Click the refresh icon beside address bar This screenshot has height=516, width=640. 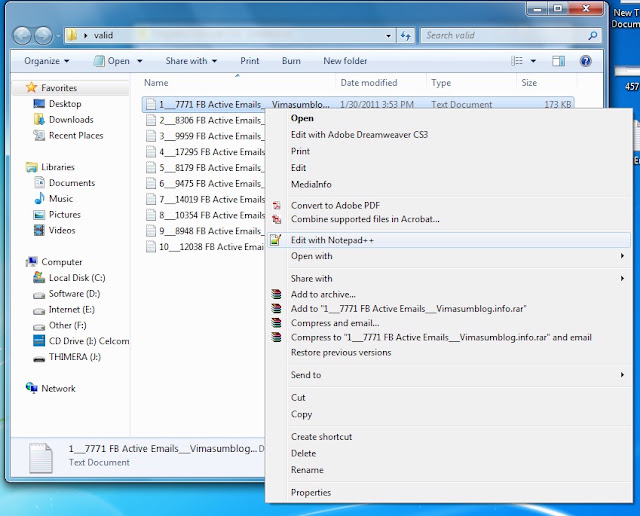coord(406,36)
